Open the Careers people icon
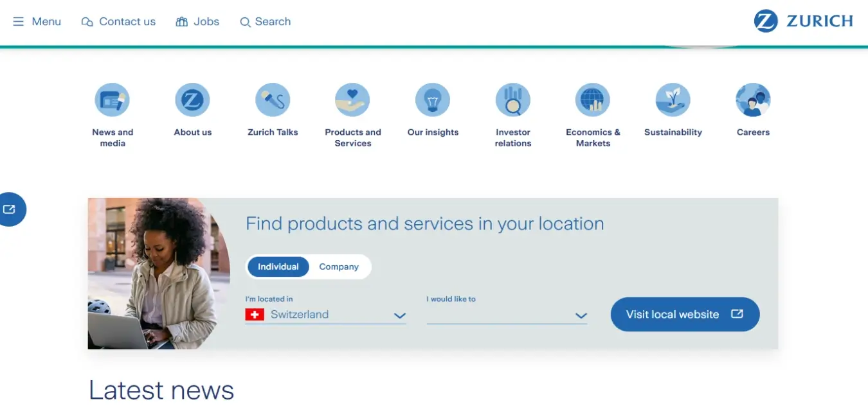 pos(753,100)
